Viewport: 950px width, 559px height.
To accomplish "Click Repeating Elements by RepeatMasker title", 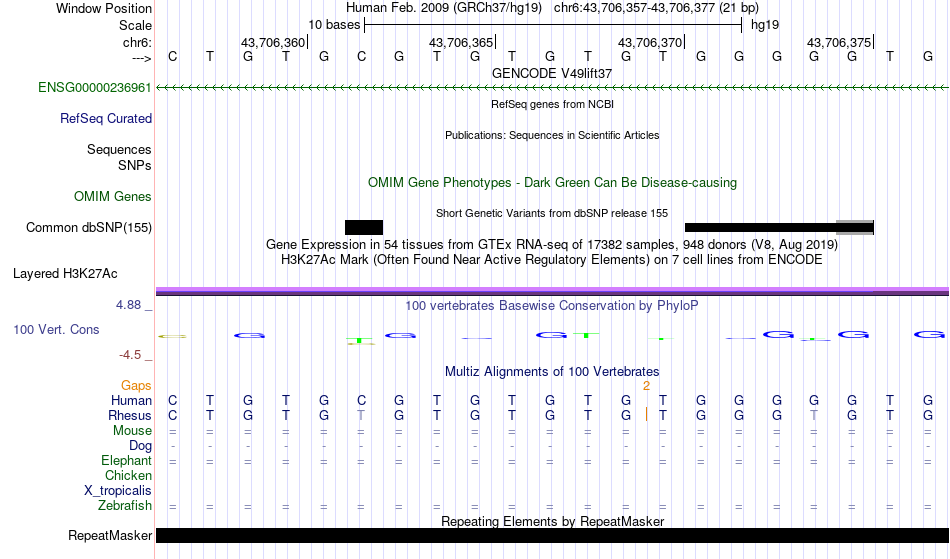I will 553,521.
